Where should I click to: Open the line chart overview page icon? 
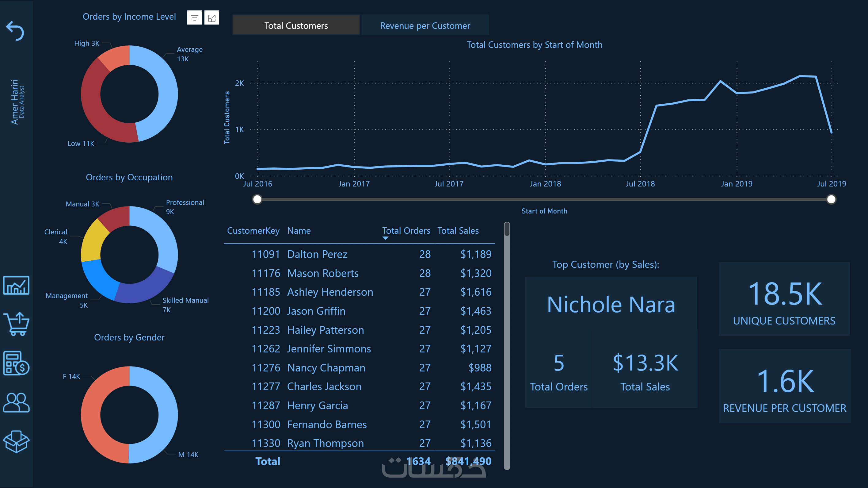(x=16, y=285)
